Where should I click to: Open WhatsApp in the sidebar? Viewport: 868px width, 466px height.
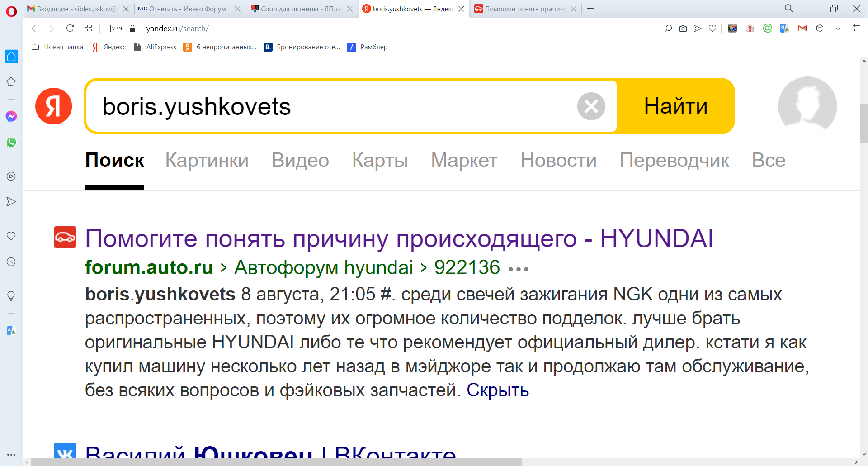(x=11, y=142)
